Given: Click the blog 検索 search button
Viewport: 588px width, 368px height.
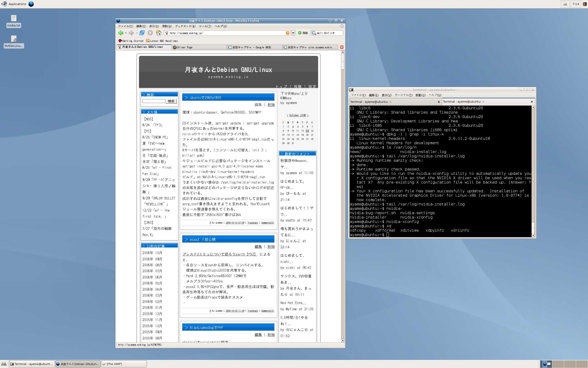Looking at the screenshot, I should pos(171,101).
